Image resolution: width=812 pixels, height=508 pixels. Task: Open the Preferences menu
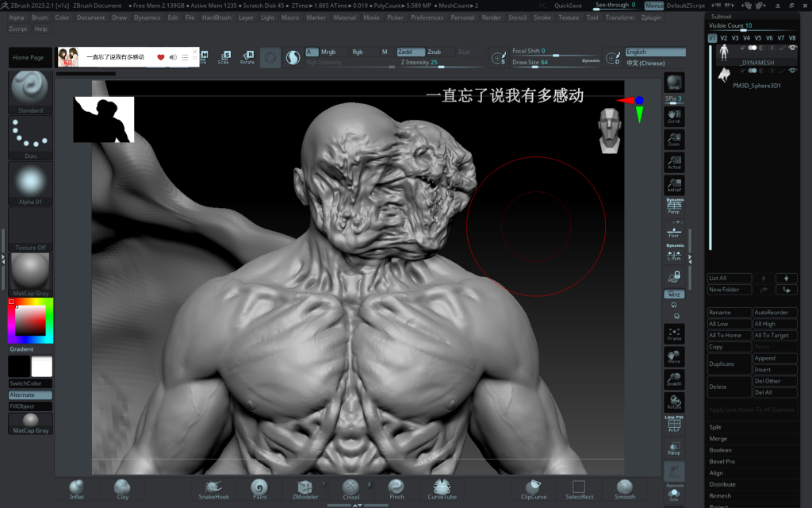[427, 17]
